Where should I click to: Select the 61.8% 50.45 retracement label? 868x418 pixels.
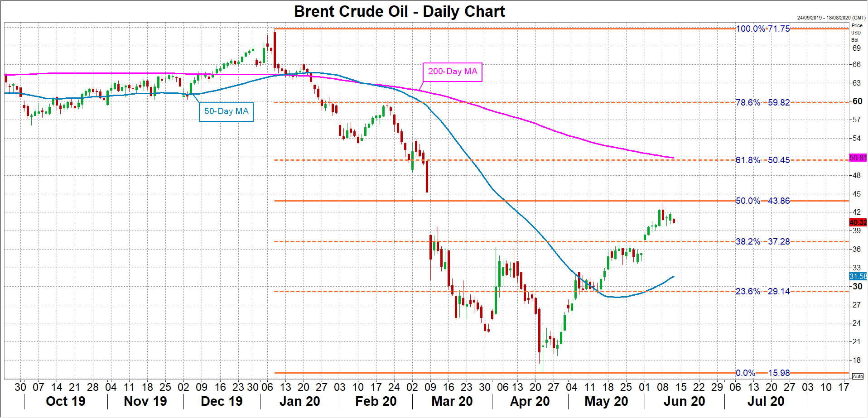pos(762,160)
